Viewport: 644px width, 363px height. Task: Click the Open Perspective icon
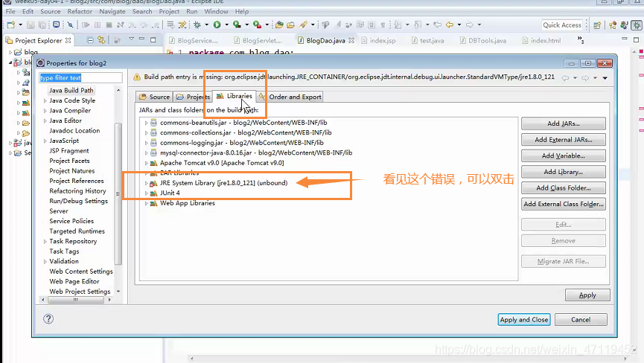pos(597,25)
